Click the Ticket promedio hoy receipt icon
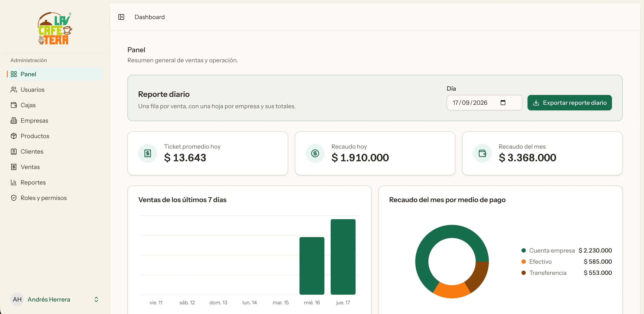Screen dimensions: 644x314 click(x=148, y=153)
